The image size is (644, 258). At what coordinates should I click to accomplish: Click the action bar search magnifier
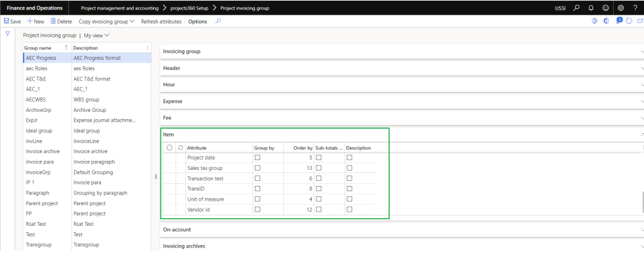[x=218, y=21]
